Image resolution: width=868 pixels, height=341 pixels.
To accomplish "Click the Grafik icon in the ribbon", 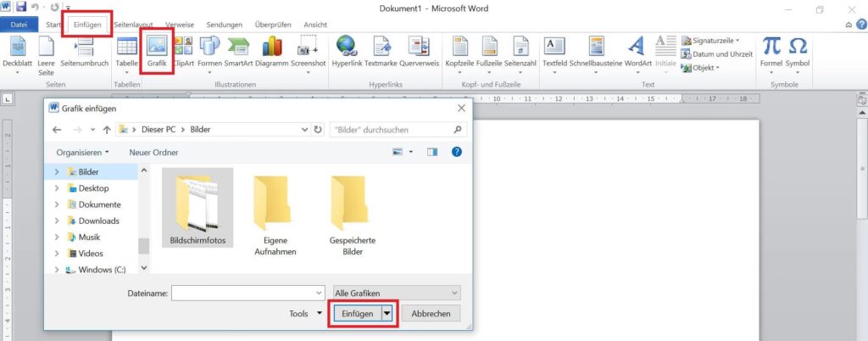I will pos(157,51).
